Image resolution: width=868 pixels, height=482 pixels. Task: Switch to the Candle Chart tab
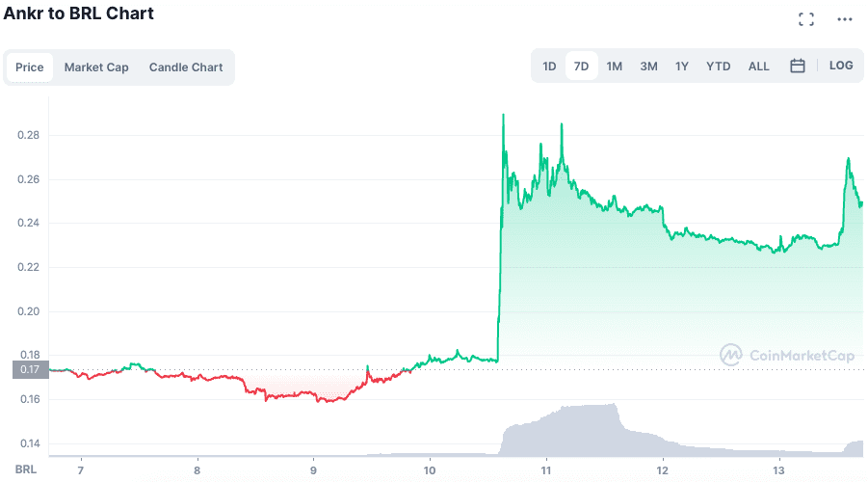coord(186,67)
